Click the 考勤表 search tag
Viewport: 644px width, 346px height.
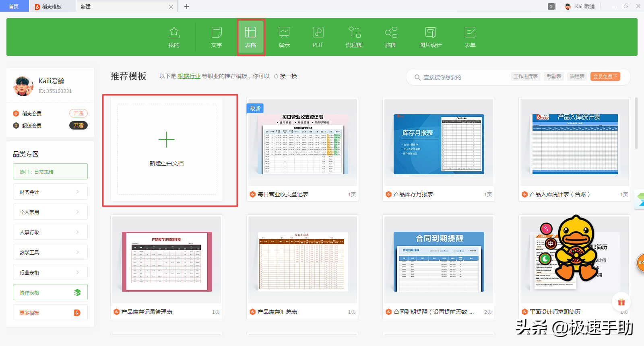click(x=554, y=76)
